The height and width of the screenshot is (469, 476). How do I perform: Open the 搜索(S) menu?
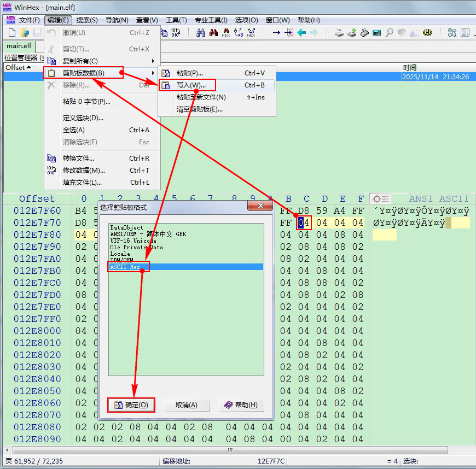[x=87, y=20]
